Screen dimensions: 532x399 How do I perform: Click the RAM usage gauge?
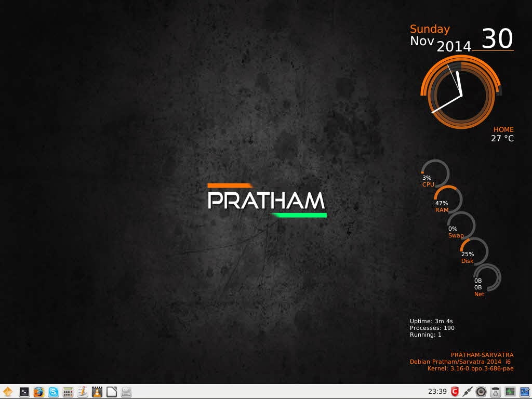tap(448, 199)
